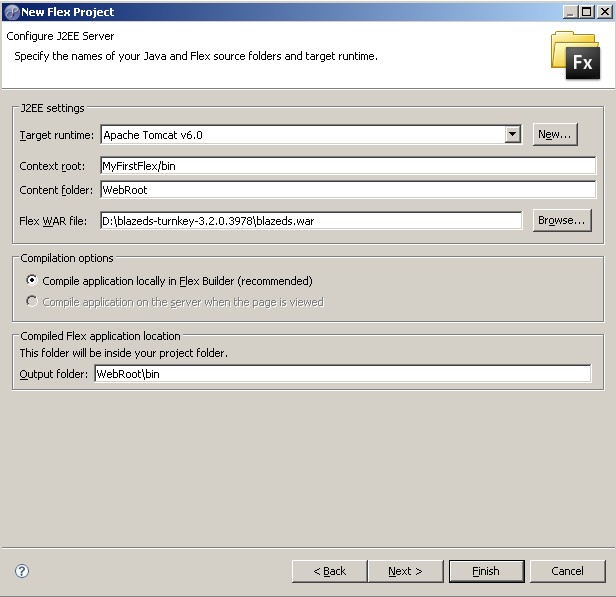Click the Fx folder wizard icon
This screenshot has width=616, height=597.
[x=576, y=55]
